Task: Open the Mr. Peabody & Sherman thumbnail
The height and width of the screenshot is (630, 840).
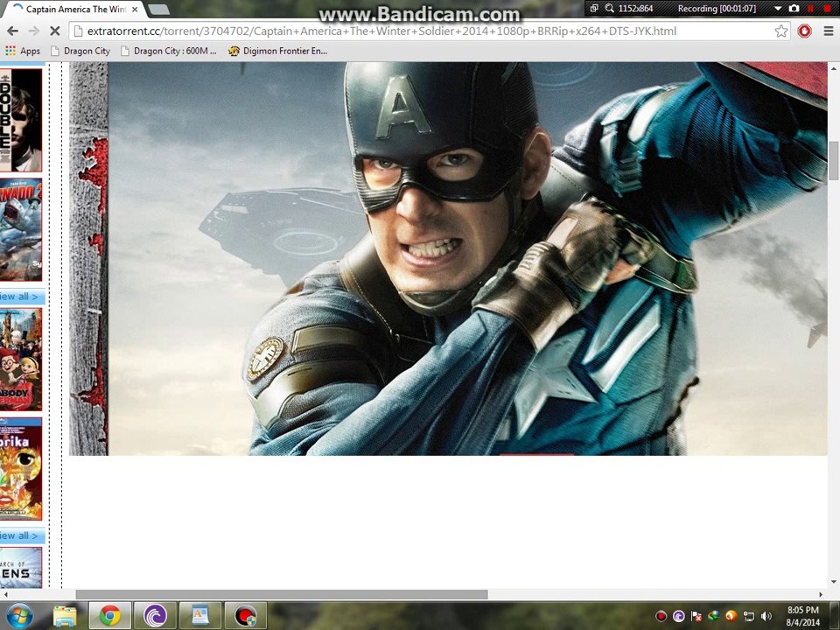Action: (21, 360)
